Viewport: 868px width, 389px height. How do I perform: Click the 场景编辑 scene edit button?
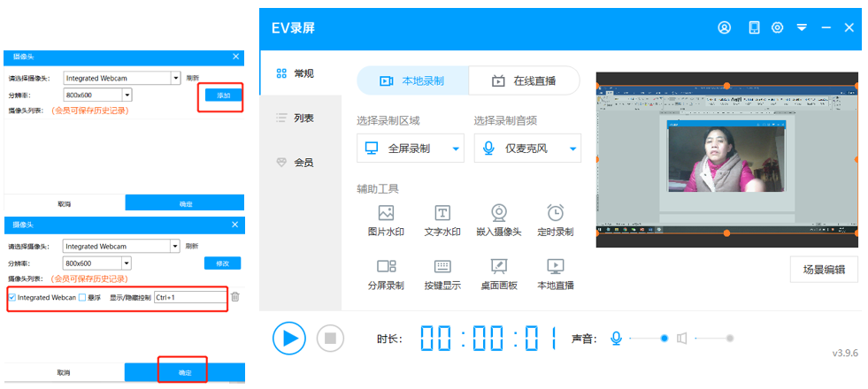[824, 270]
